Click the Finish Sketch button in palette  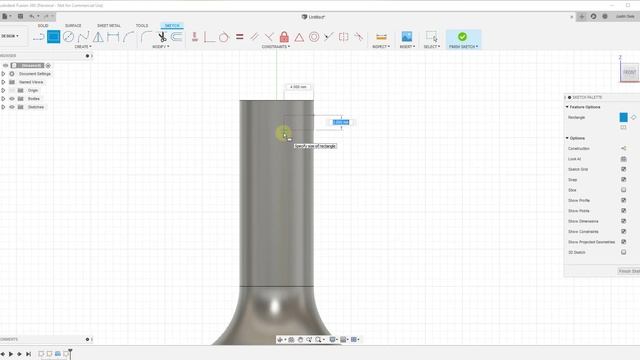(x=629, y=271)
